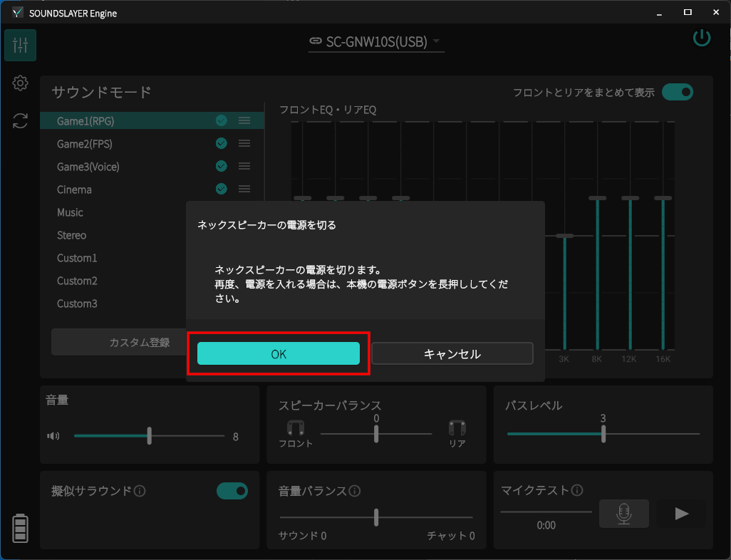Open the gear settings icon in sidebar
The height and width of the screenshot is (560, 731).
pos(20,83)
